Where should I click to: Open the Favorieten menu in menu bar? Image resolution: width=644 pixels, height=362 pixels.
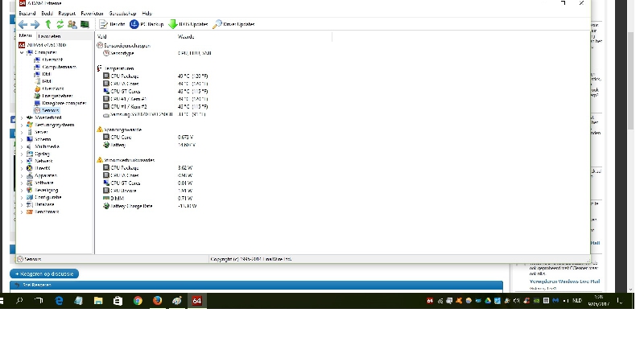click(92, 14)
